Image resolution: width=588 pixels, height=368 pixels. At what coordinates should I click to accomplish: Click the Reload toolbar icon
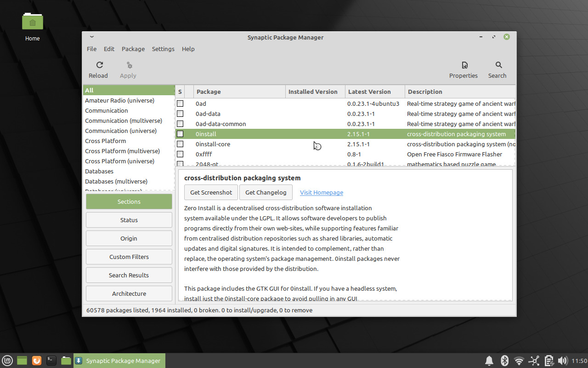pyautogui.click(x=99, y=69)
